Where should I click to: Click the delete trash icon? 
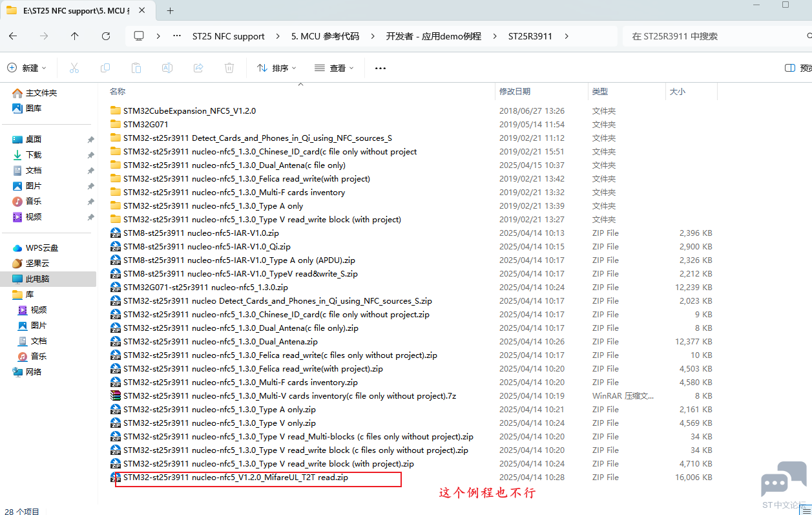[229, 68]
